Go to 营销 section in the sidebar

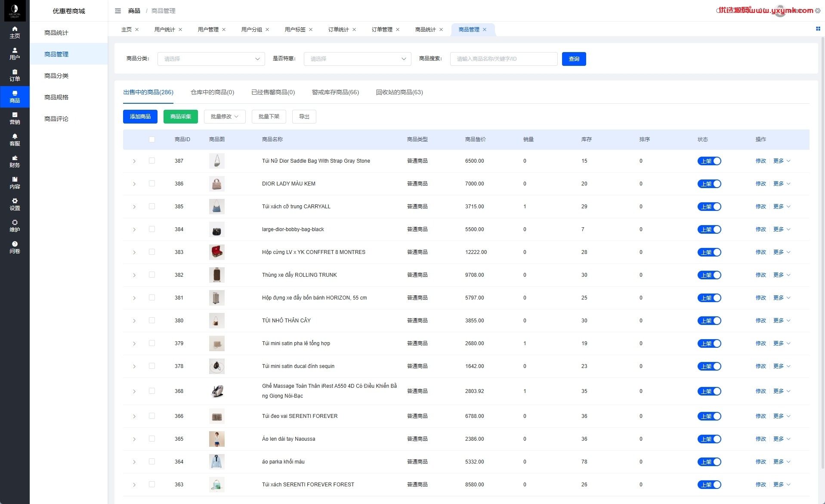click(15, 118)
